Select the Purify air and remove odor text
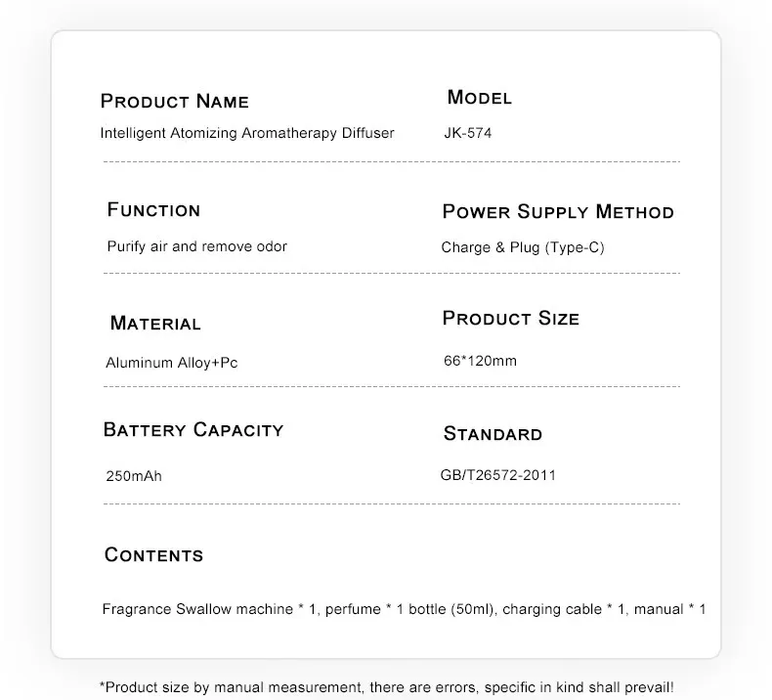 click(196, 247)
